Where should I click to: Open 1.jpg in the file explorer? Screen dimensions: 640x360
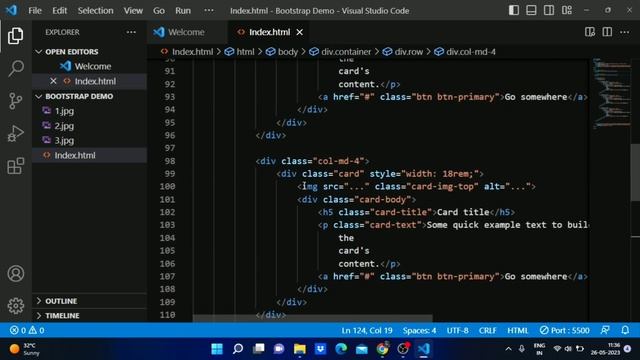click(89, 111)
